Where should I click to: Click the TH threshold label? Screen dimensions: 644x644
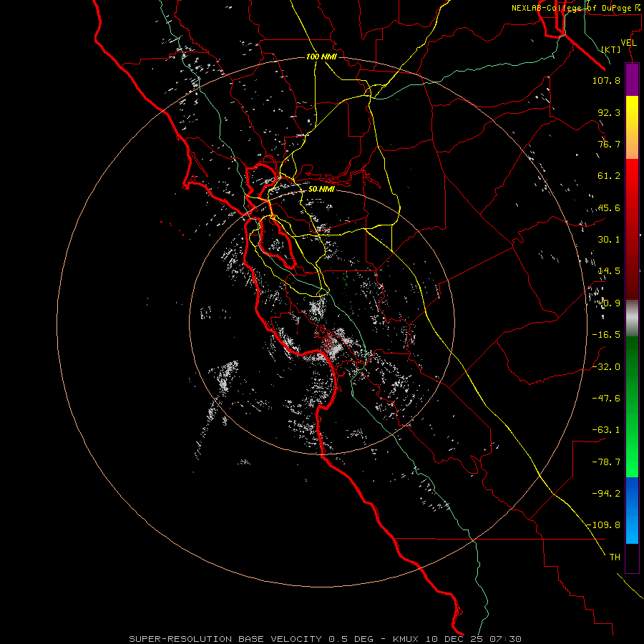tap(615, 557)
